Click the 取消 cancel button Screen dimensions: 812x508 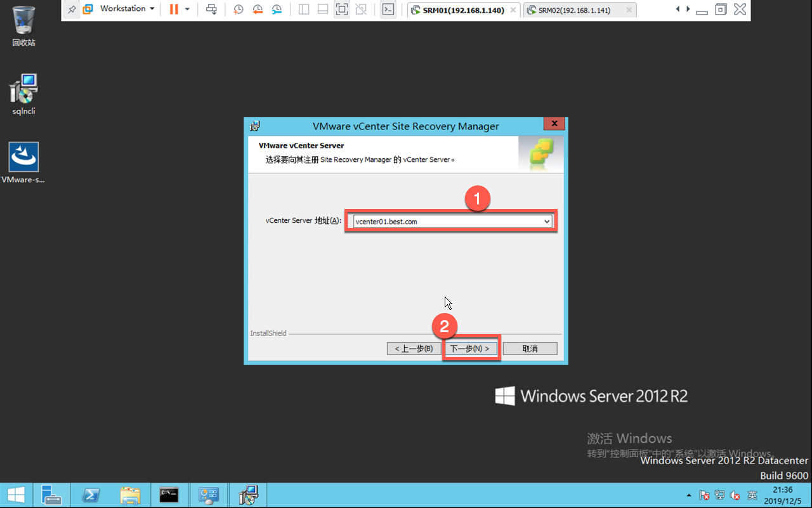pos(530,349)
